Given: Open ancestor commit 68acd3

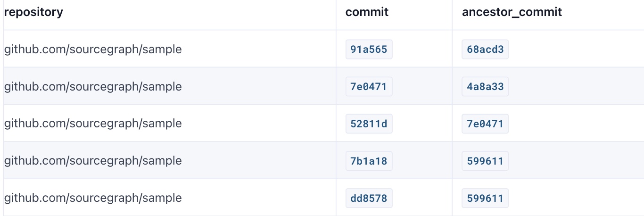Looking at the screenshot, I should tap(485, 50).
